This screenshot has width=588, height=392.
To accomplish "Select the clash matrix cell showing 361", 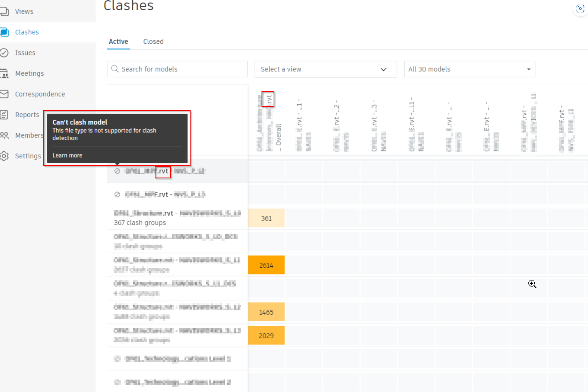I will 266,218.
